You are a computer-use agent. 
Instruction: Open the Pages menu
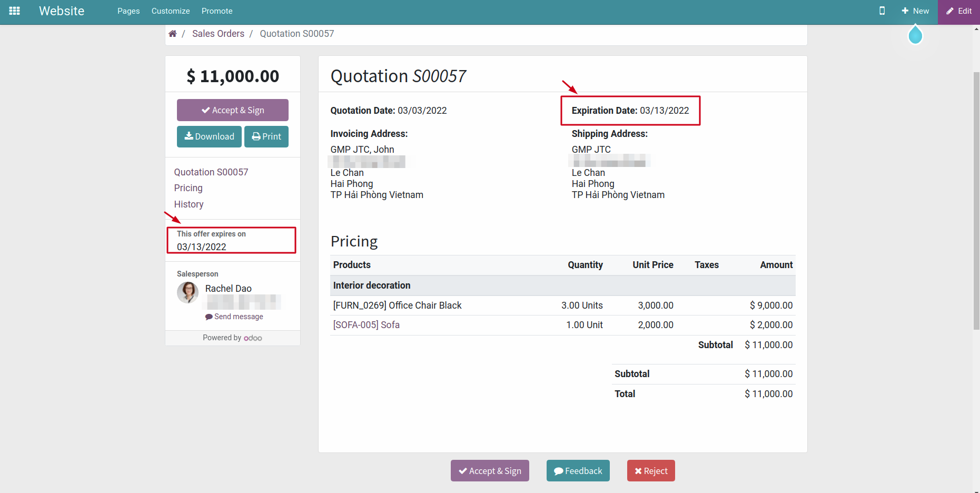click(128, 11)
